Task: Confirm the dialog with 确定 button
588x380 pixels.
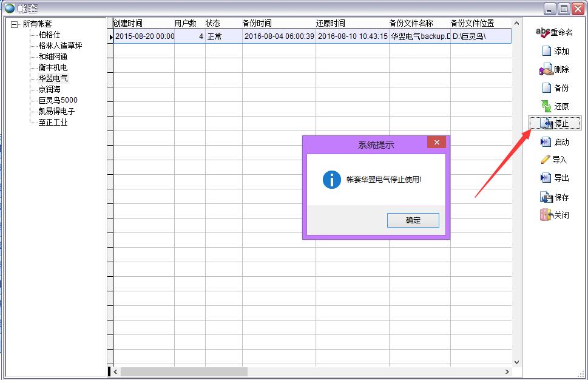Action: click(413, 220)
